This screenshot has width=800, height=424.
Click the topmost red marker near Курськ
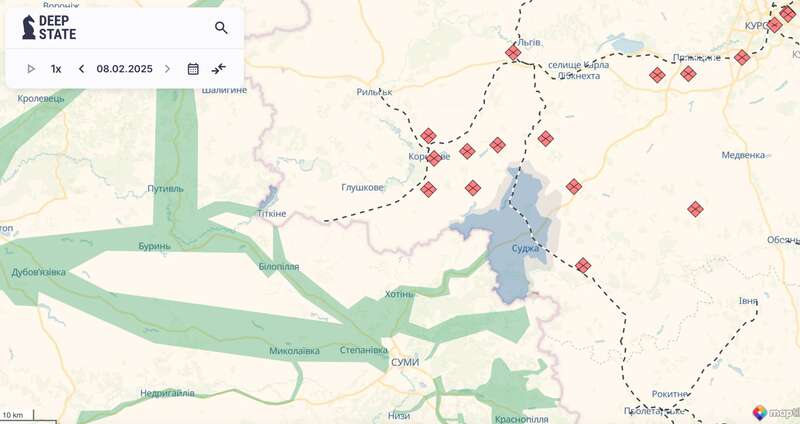(x=787, y=14)
